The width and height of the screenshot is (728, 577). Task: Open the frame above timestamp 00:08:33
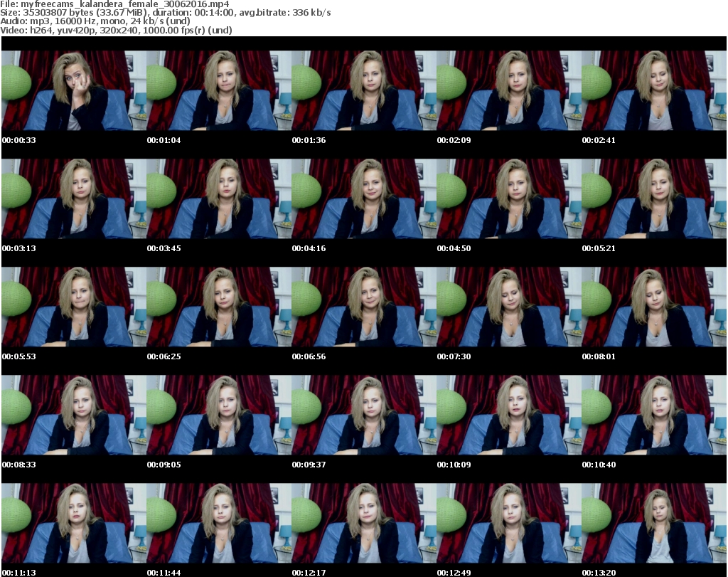coord(74,415)
